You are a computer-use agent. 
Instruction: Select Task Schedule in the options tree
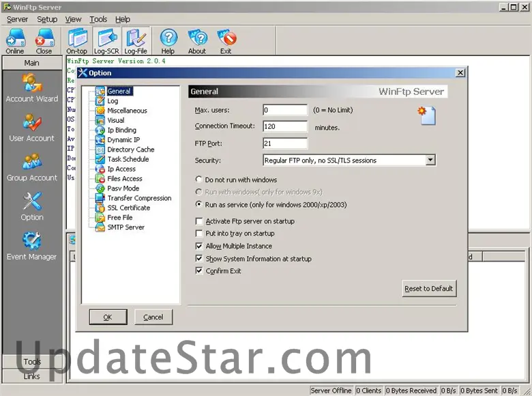coord(128,159)
